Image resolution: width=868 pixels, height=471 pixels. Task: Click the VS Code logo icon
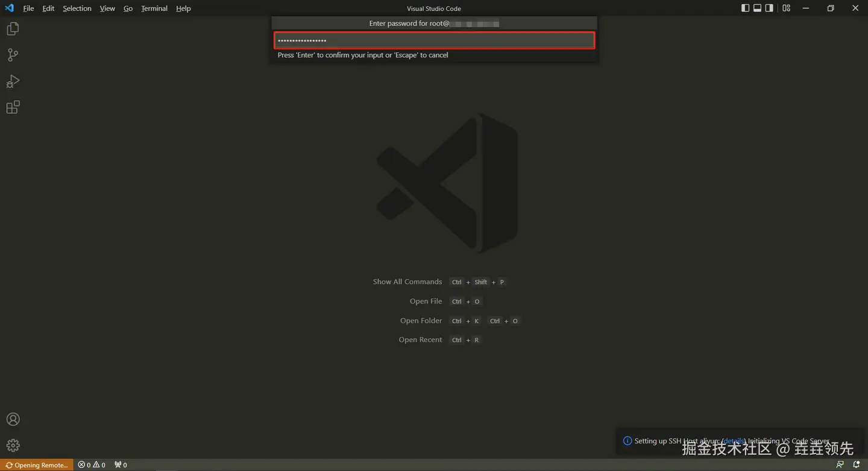click(9, 8)
